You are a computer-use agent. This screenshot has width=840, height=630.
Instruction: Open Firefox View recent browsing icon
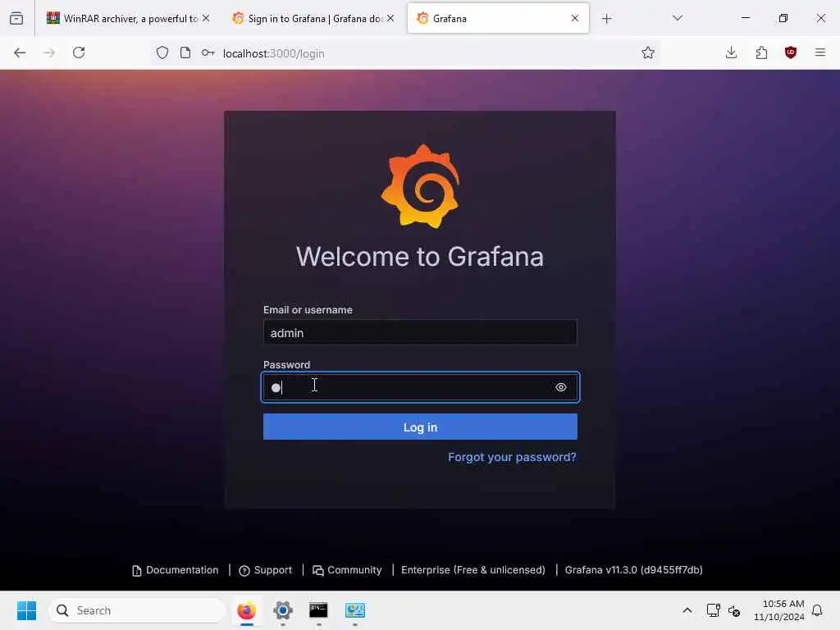[x=16, y=19]
